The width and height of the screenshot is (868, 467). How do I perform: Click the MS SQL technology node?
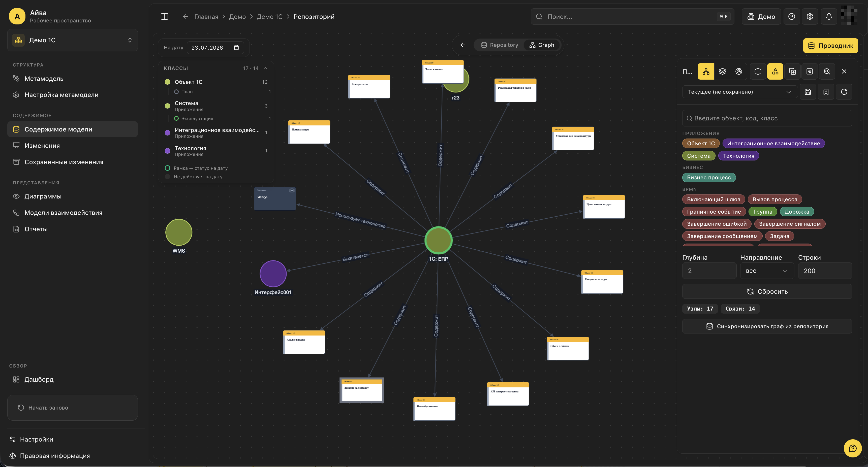click(275, 199)
